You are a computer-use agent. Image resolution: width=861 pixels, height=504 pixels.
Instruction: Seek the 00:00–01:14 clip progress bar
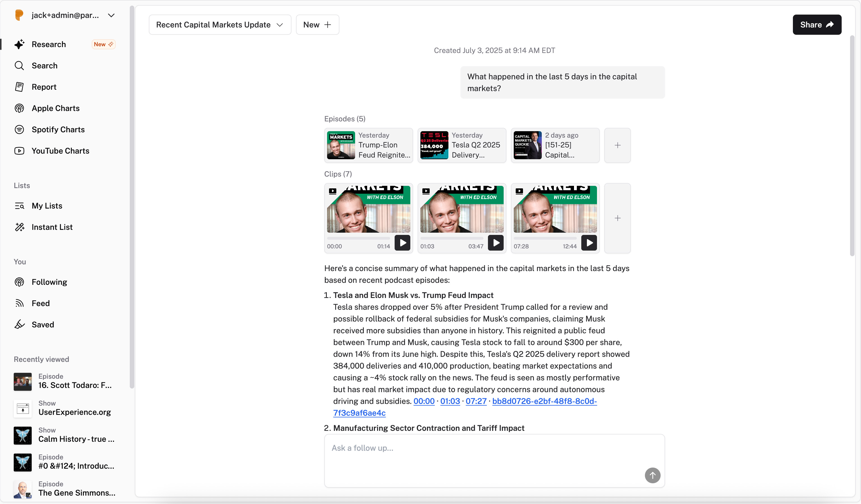[358, 238]
